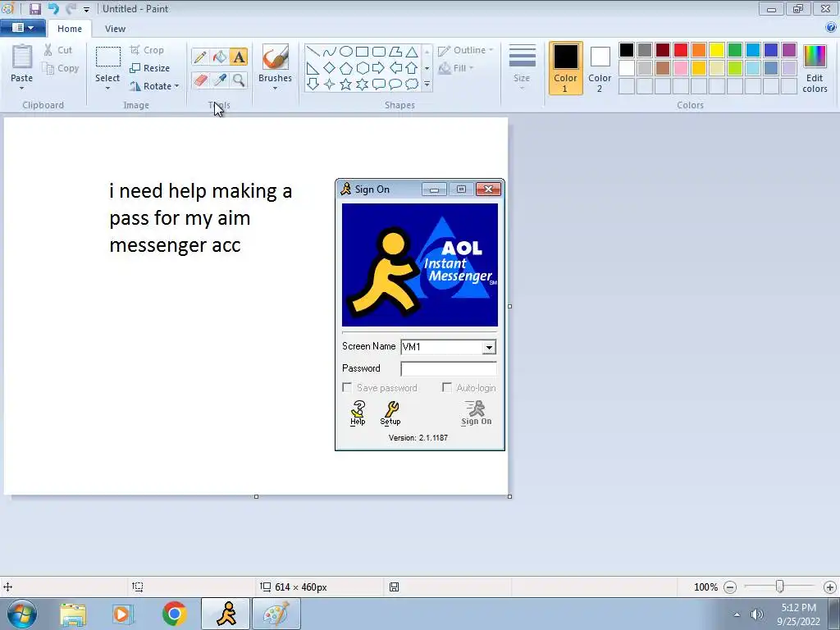This screenshot has height=630, width=840.
Task: Click the AIM running man taskbar button
Action: (x=226, y=614)
